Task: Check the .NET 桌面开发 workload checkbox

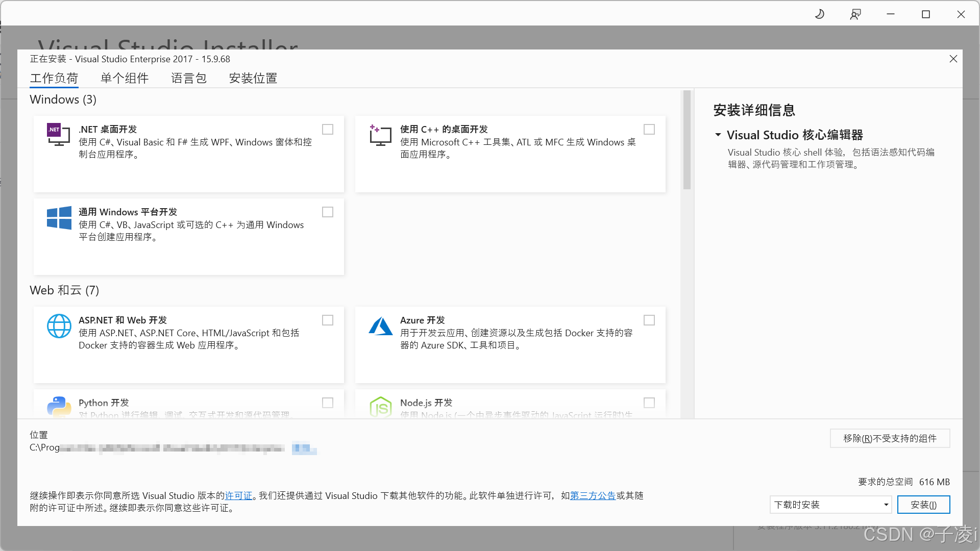Action: pos(328,130)
